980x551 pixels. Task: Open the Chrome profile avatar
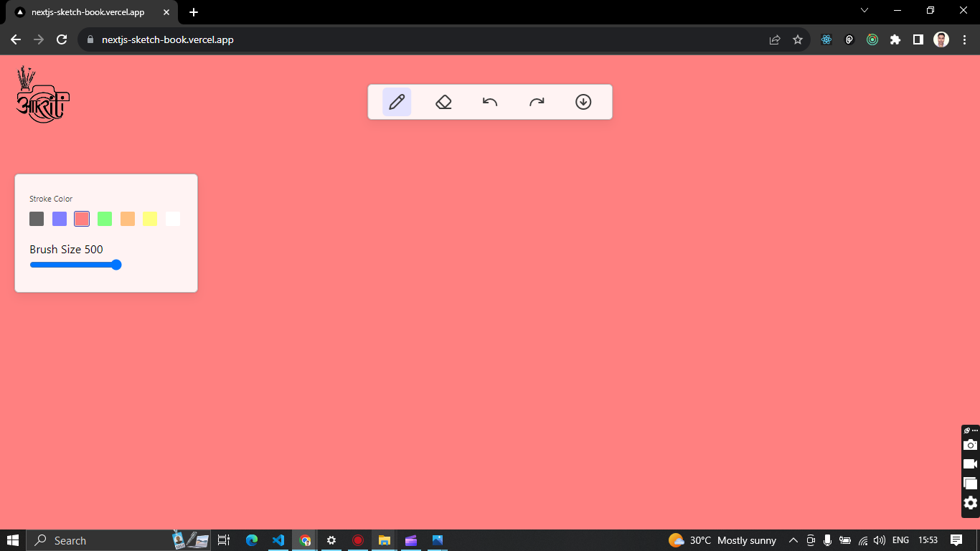click(941, 39)
